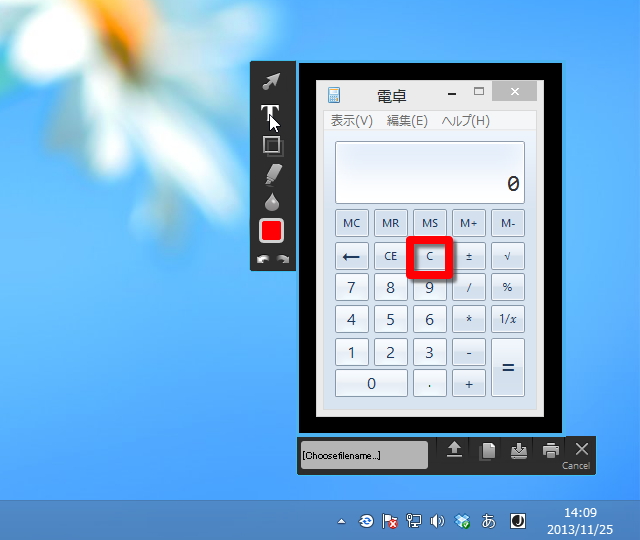Click the decimal point button
Screen dimensions: 640x540
pyautogui.click(x=430, y=383)
